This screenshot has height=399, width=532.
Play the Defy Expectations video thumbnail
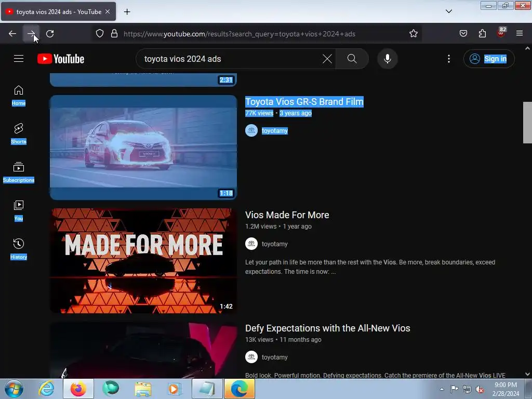tap(143, 350)
